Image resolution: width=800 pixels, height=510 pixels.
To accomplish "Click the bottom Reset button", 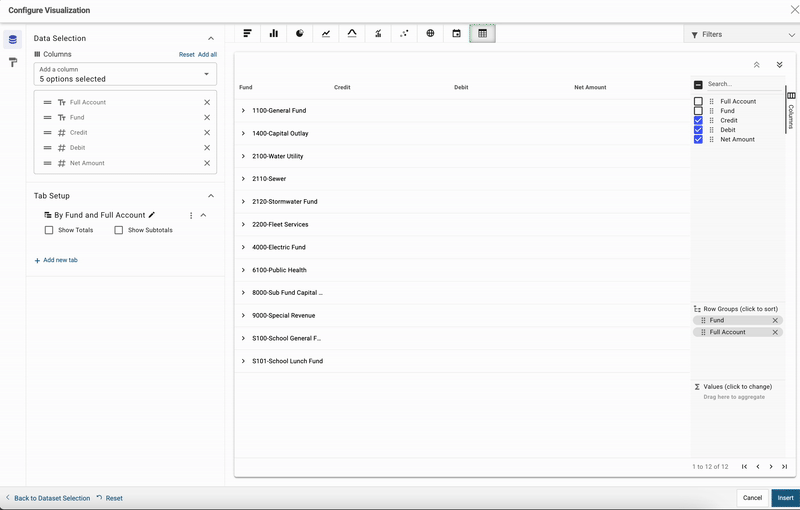I will pyautogui.click(x=110, y=498).
